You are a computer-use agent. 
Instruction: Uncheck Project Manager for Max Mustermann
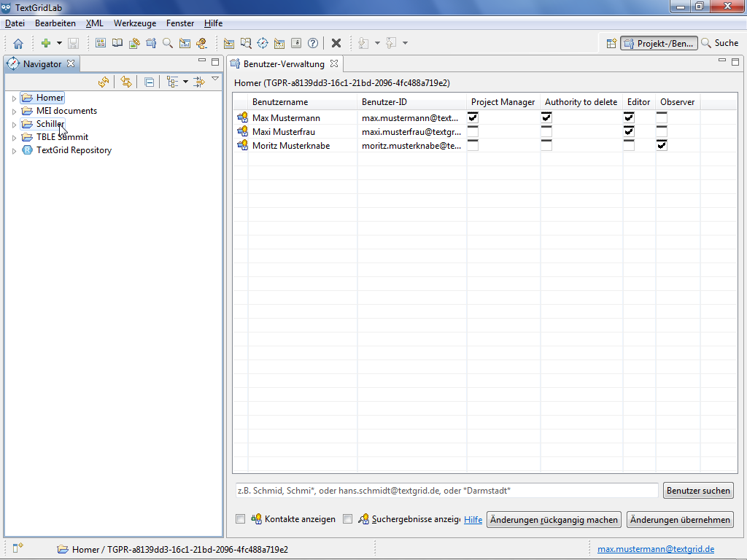click(473, 117)
